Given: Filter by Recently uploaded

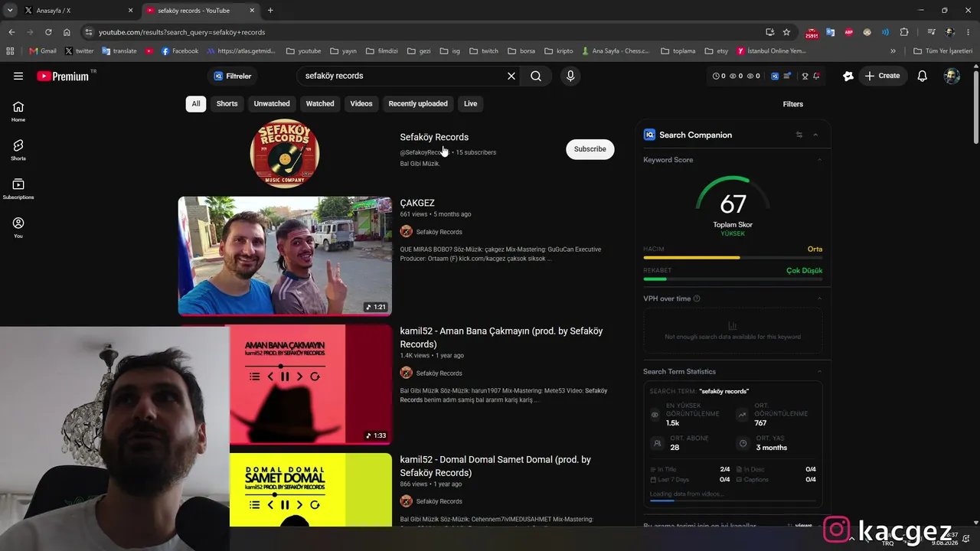Looking at the screenshot, I should [x=418, y=103].
